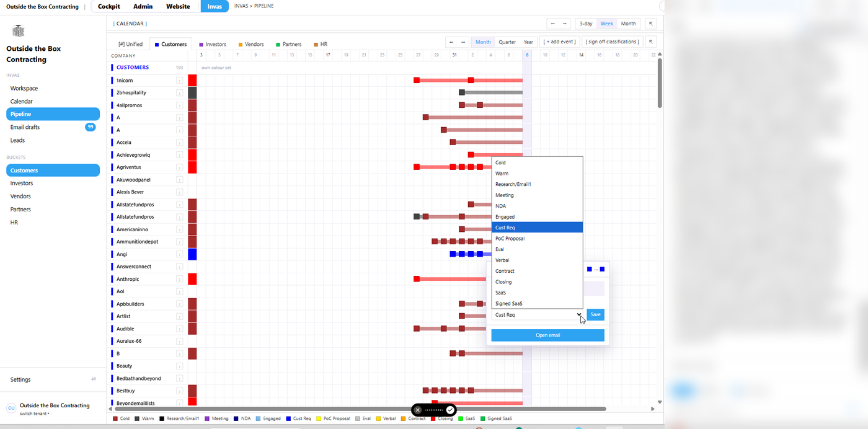
Task: Open the Cust Req stage dropdown
Action: point(538,315)
